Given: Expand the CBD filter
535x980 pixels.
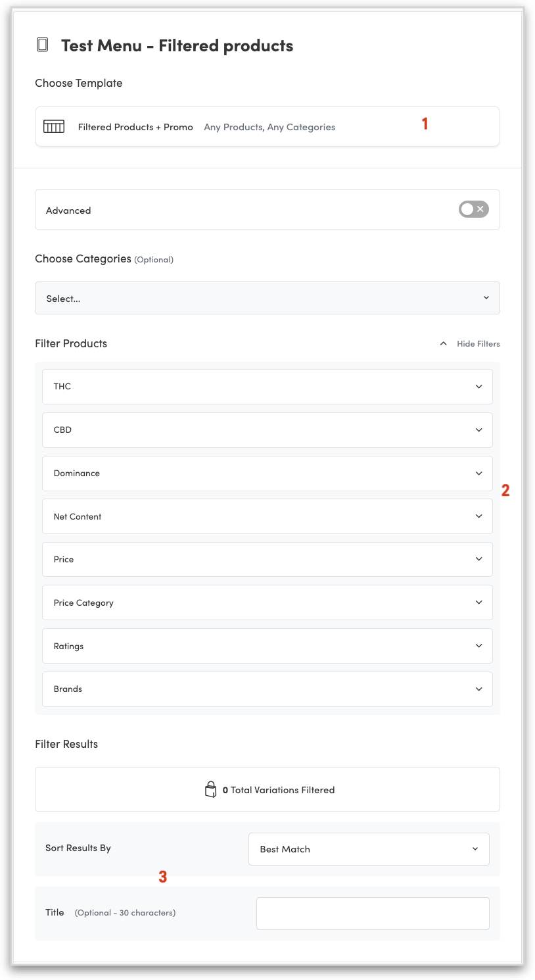Looking at the screenshot, I should [267, 430].
